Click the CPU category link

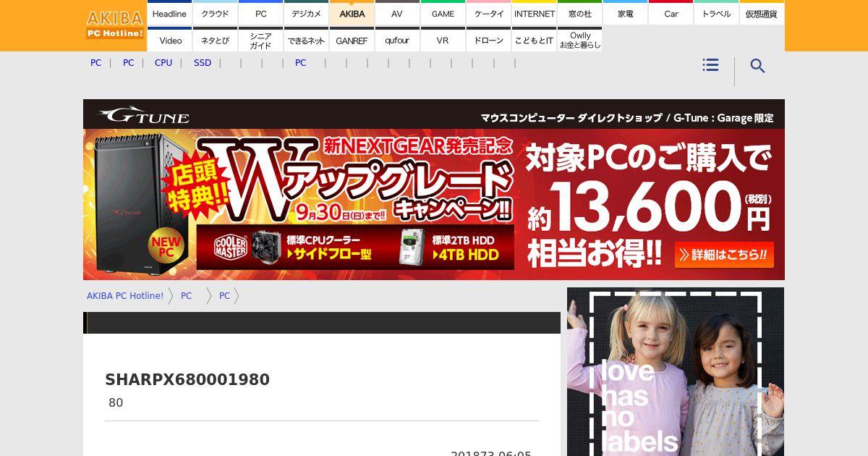point(163,63)
